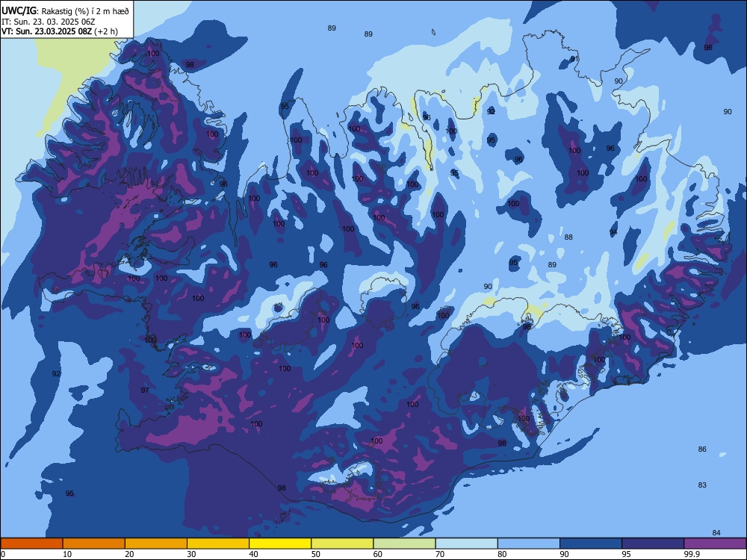Click the '97' humidity value on the map

[145, 390]
